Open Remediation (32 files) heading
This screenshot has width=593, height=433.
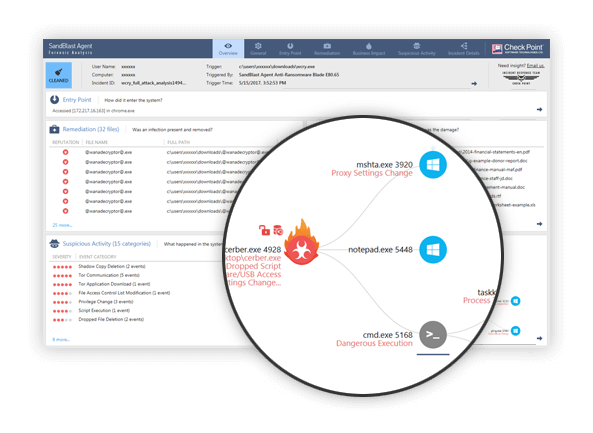pos(91,129)
